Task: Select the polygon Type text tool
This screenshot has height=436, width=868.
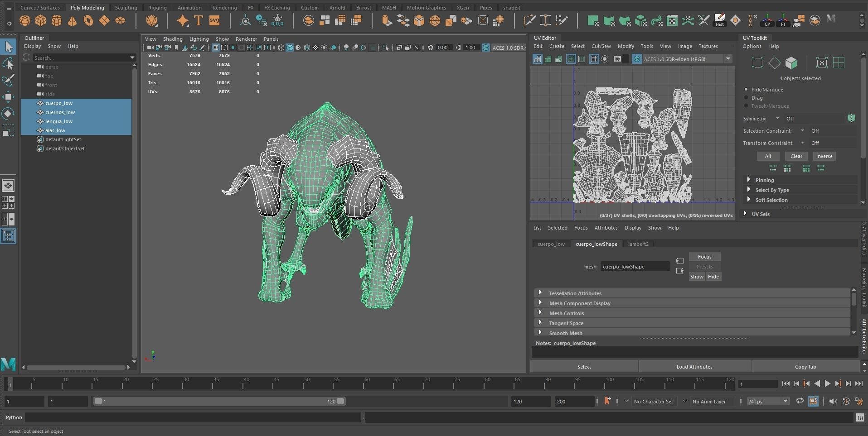Action: (x=198, y=21)
